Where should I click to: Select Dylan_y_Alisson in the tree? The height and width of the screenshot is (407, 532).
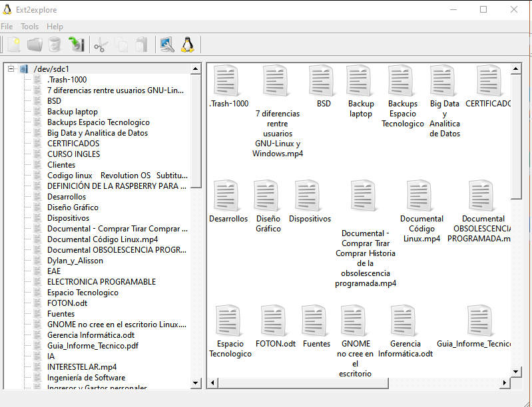(x=75, y=261)
